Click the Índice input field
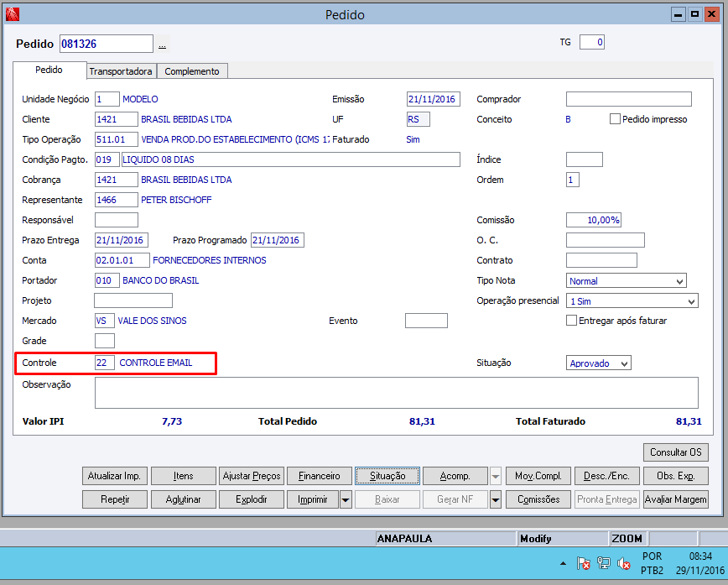Viewport: 728px width, 585px height. click(584, 159)
